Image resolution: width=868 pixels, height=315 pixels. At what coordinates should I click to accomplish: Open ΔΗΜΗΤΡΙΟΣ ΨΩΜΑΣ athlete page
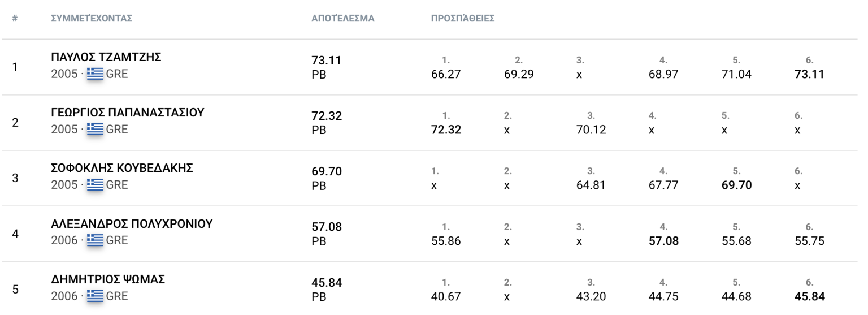click(x=108, y=279)
